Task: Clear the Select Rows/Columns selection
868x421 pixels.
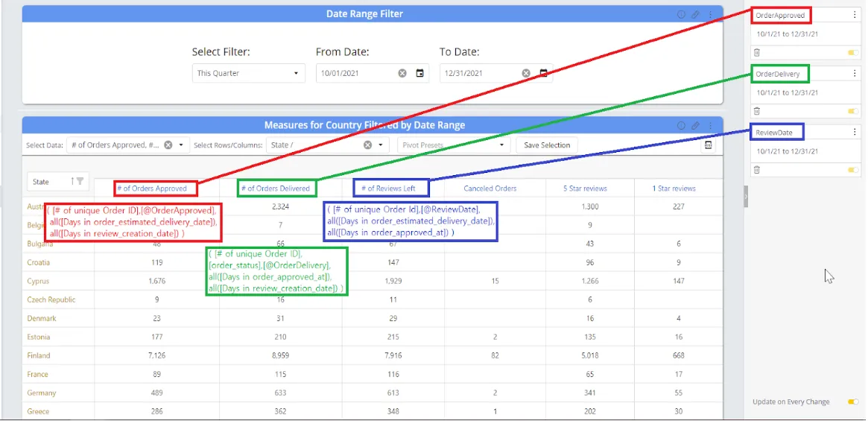Action: point(367,145)
